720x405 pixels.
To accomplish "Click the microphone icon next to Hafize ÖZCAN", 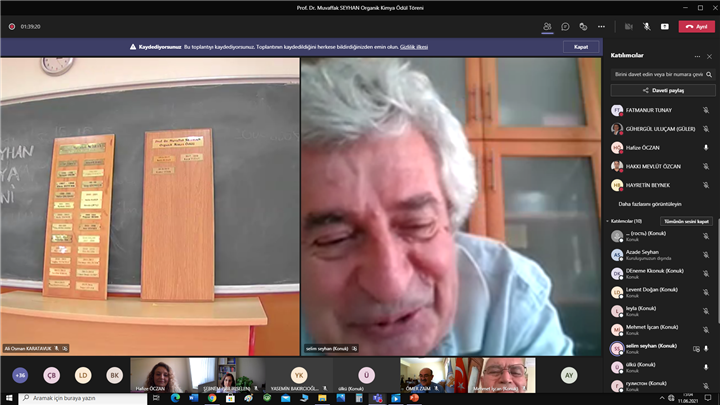I will tap(706, 147).
